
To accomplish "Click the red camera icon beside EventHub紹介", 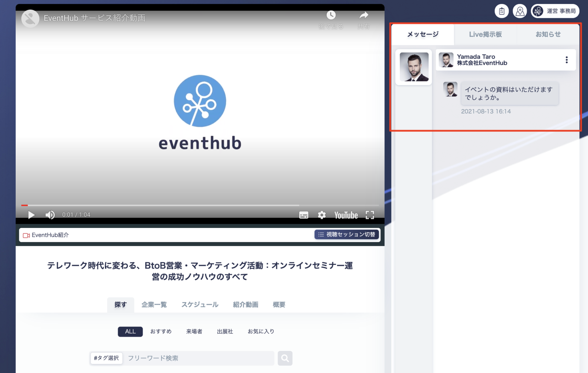I will pyautogui.click(x=26, y=235).
